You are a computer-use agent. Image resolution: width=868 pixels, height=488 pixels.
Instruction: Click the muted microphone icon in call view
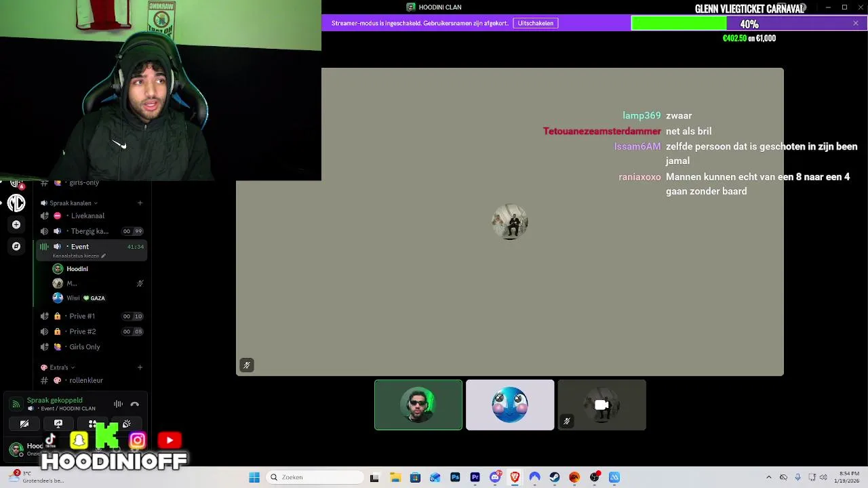pyautogui.click(x=247, y=365)
